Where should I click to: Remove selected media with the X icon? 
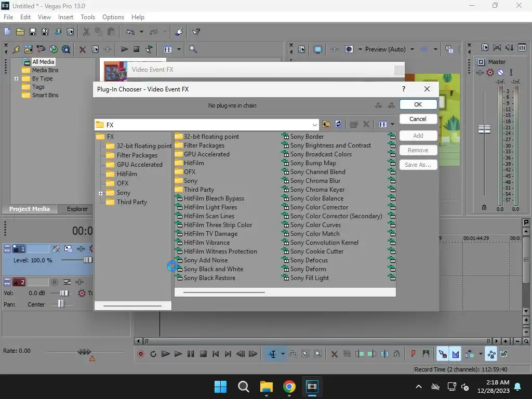click(83, 49)
